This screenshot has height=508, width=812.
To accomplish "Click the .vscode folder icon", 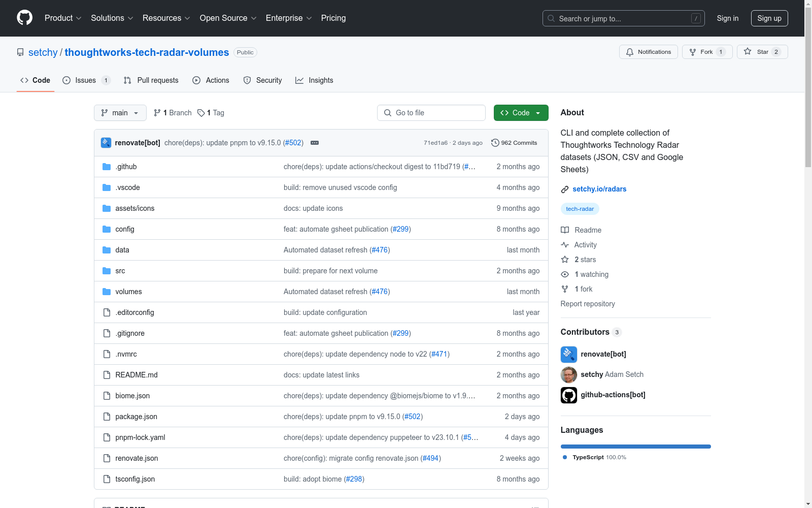I will click(x=107, y=187).
